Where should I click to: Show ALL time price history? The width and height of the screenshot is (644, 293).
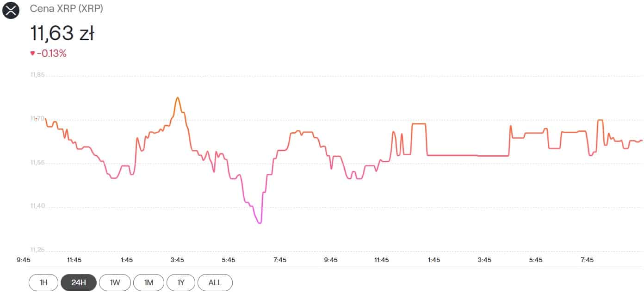215,282
